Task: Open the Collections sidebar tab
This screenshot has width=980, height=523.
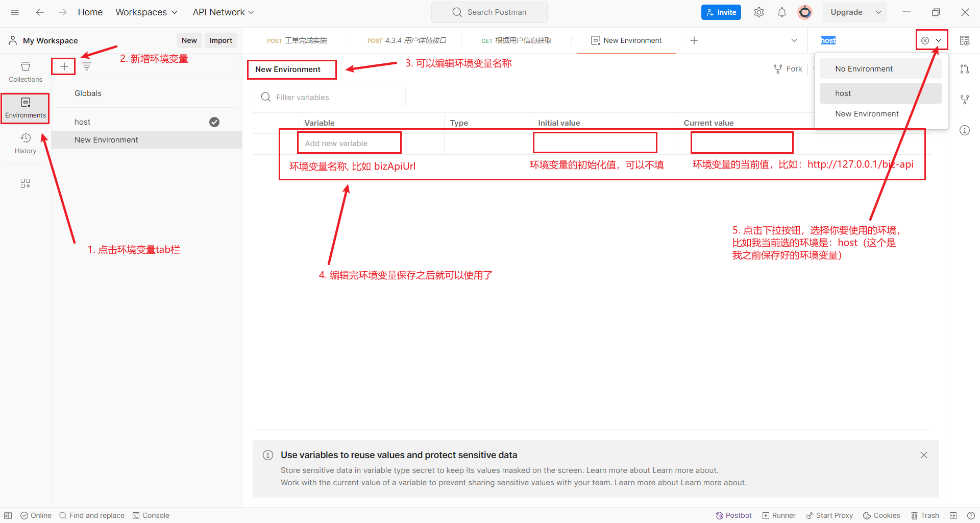Action: point(26,72)
